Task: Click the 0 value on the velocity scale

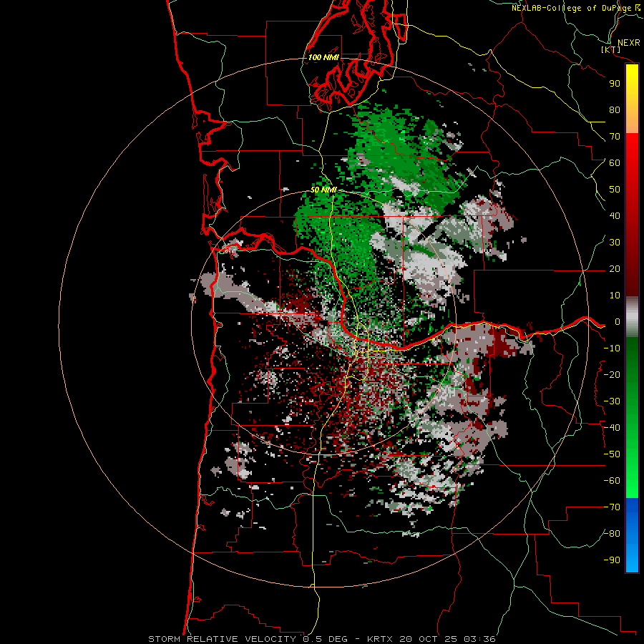Action: (x=618, y=321)
